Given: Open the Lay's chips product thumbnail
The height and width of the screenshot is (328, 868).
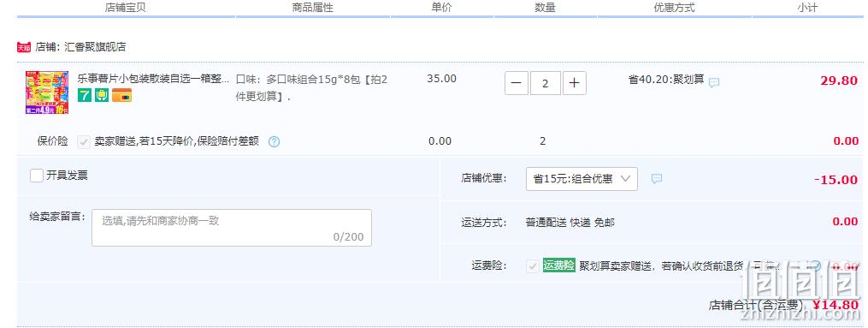Looking at the screenshot, I should coord(47,92).
